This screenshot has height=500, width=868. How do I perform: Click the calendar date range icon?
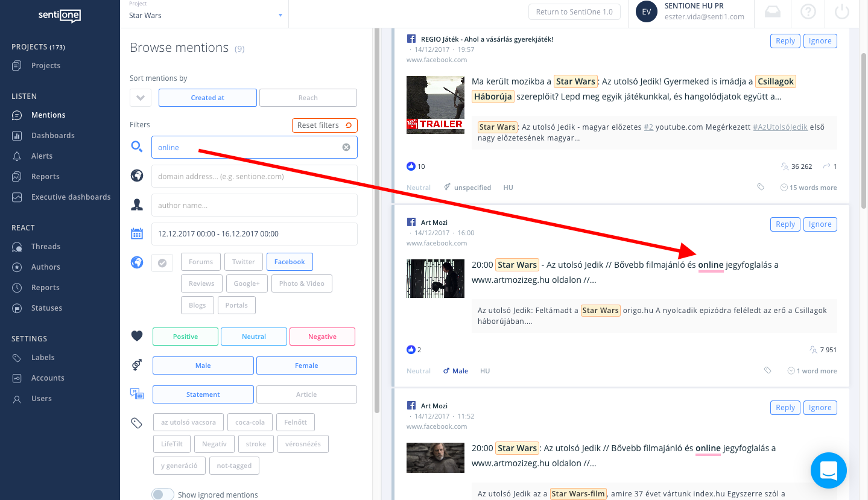[x=137, y=234]
